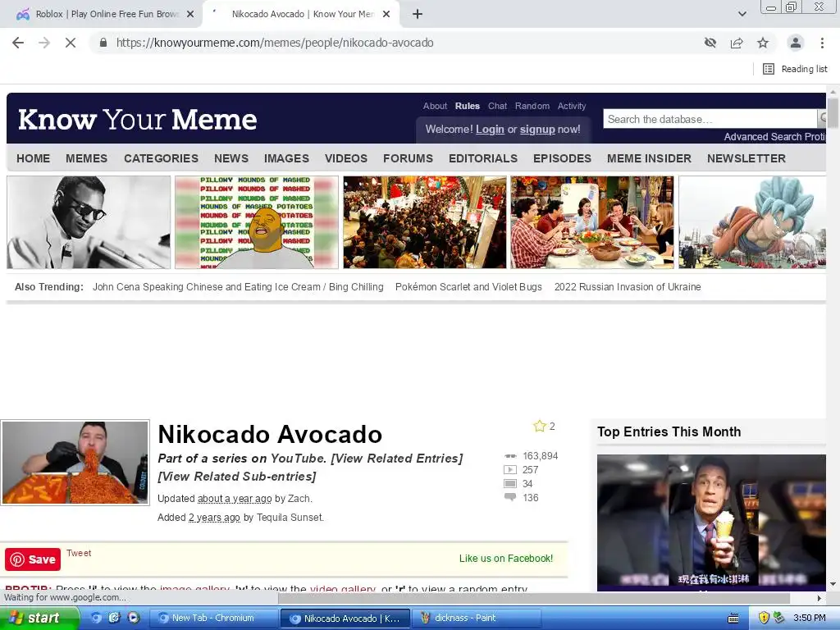Open the share page icon
The width and height of the screenshot is (840, 630).
737,43
